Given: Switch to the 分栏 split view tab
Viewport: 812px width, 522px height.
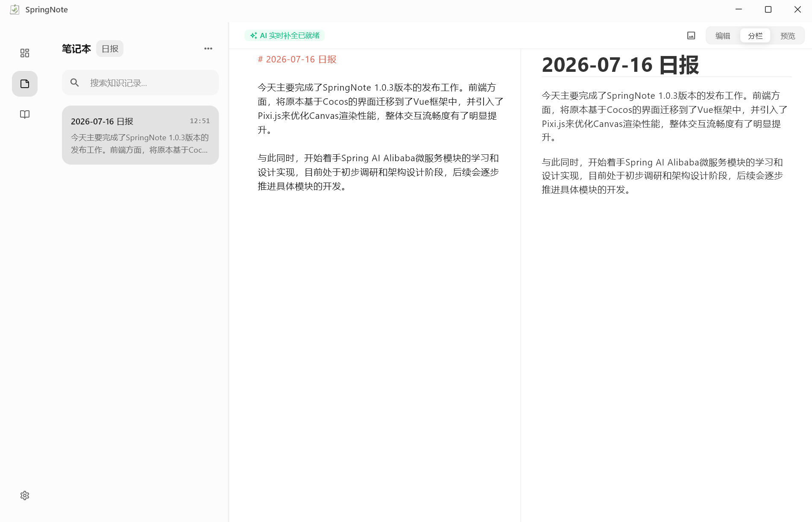Looking at the screenshot, I should [x=755, y=36].
